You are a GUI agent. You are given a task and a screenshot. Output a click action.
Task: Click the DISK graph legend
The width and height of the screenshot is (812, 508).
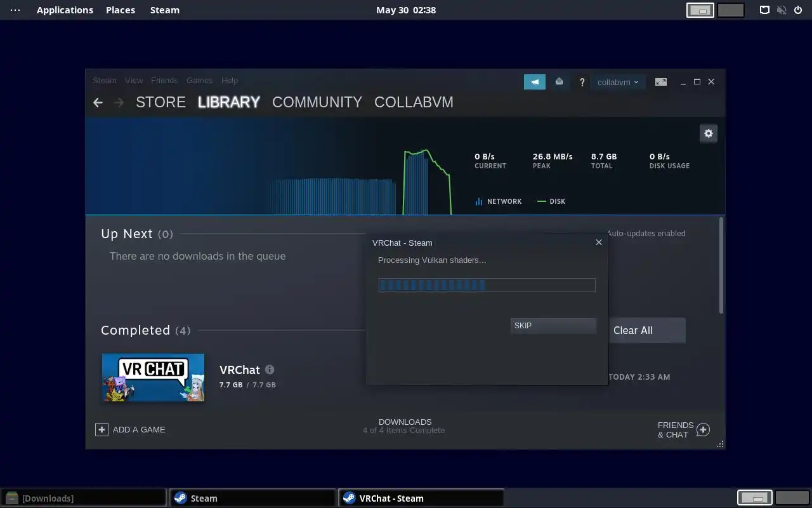[x=551, y=201]
